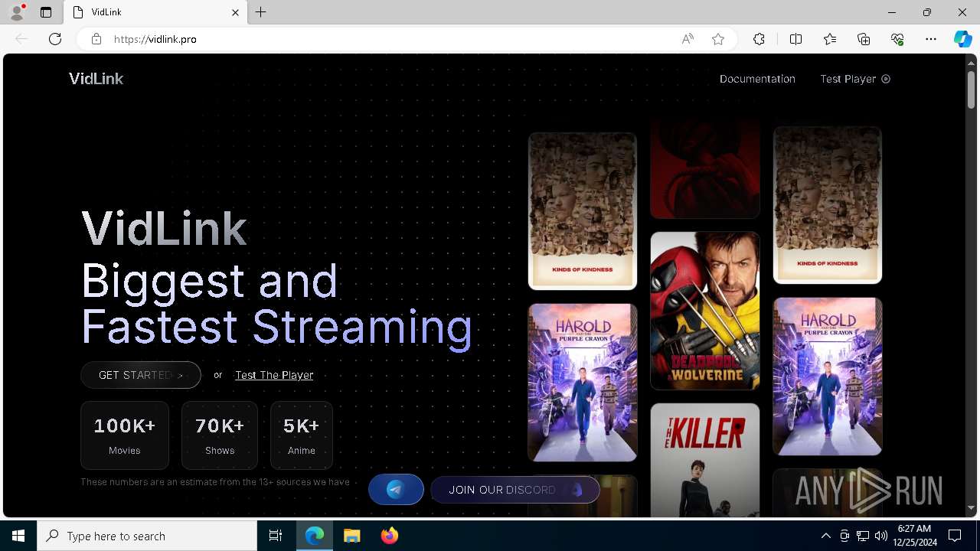Click the taskbar search box
This screenshot has width=980, height=551.
[147, 536]
